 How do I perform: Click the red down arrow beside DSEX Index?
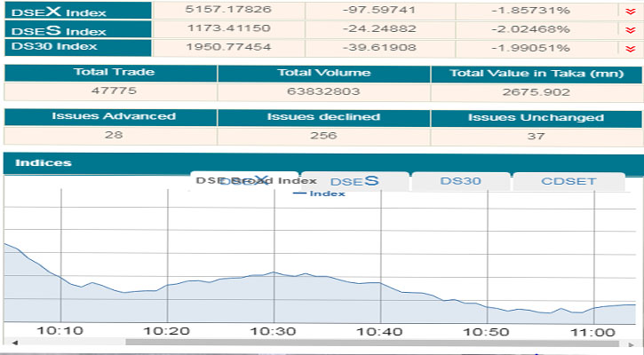[x=631, y=12]
